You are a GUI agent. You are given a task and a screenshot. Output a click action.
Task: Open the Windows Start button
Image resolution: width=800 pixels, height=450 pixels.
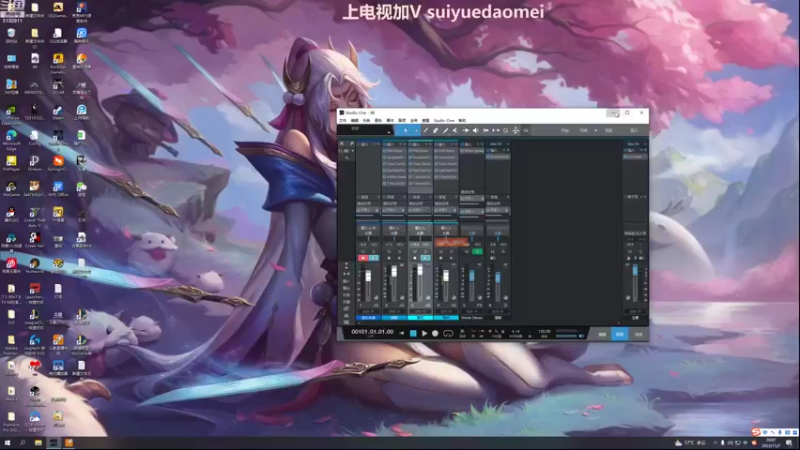pos(7,443)
